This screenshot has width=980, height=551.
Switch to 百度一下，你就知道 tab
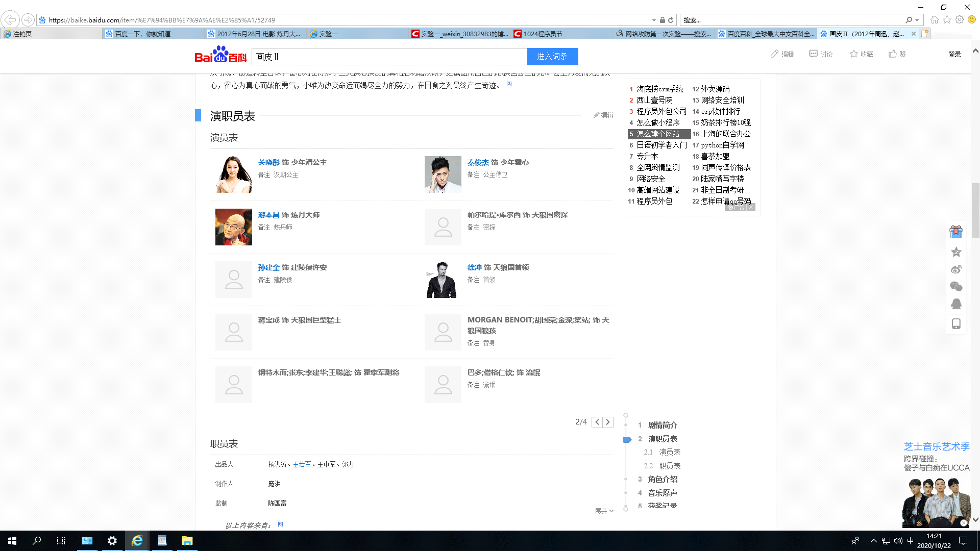tap(143, 34)
